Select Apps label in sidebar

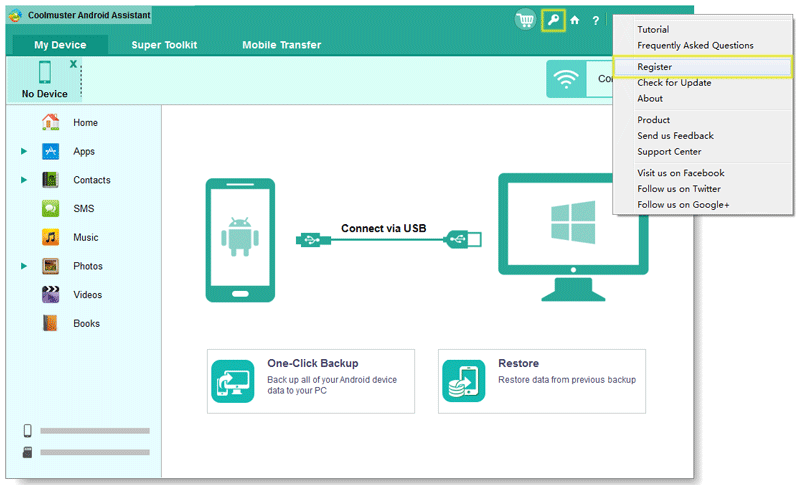click(x=84, y=151)
